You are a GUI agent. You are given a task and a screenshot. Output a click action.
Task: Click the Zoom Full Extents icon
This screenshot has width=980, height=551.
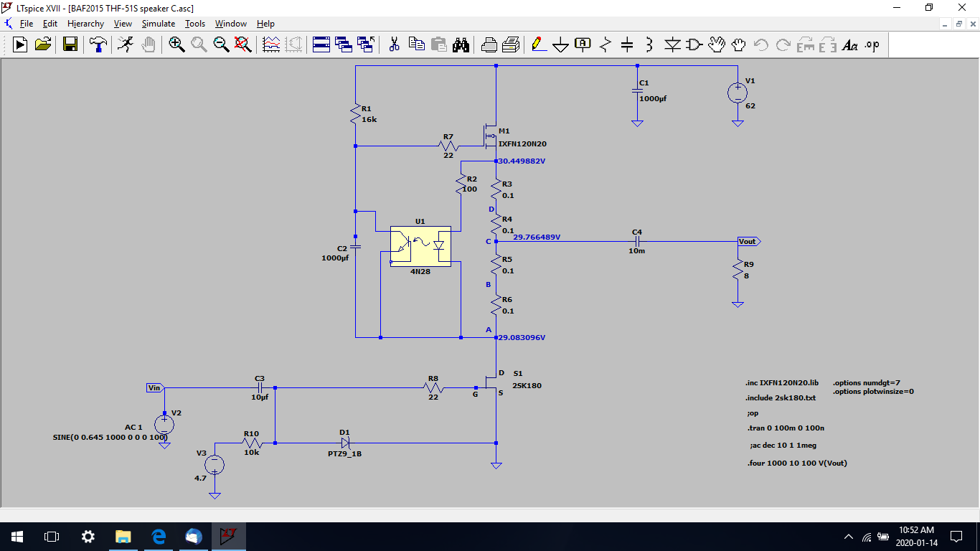243,44
